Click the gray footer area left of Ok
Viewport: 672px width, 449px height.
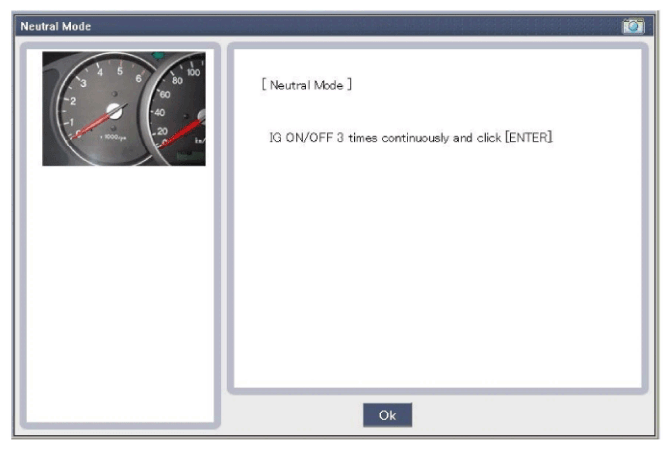tap(200, 415)
